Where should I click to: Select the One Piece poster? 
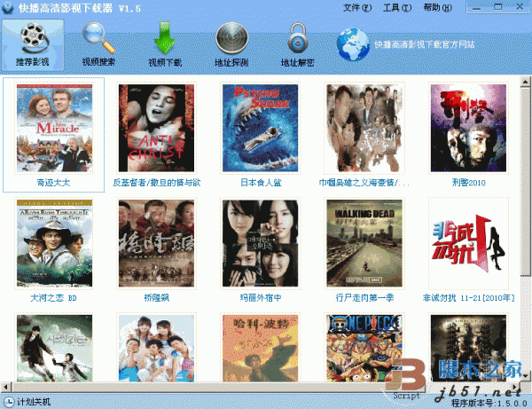pos(364,349)
